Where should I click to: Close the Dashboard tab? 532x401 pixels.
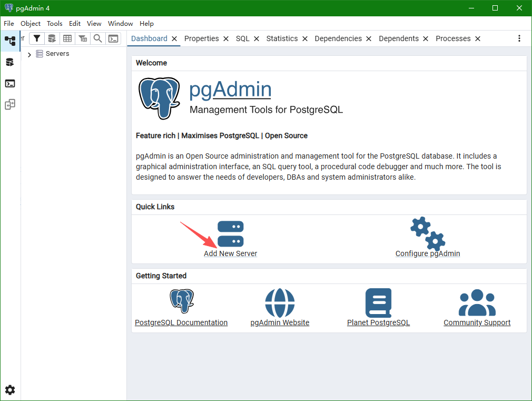[x=174, y=38]
